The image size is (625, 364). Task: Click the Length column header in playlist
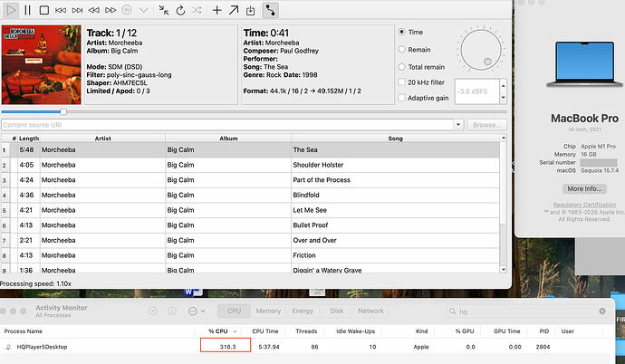[x=29, y=139]
